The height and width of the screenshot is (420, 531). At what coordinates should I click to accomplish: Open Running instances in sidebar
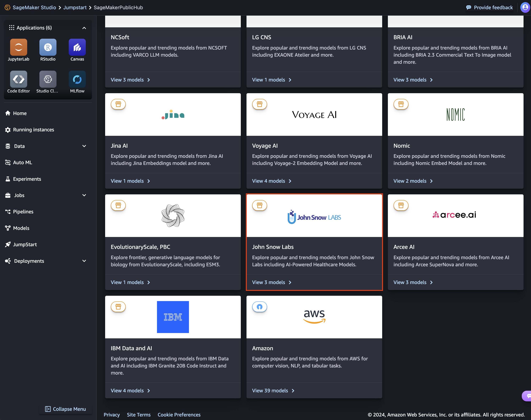coord(33,130)
